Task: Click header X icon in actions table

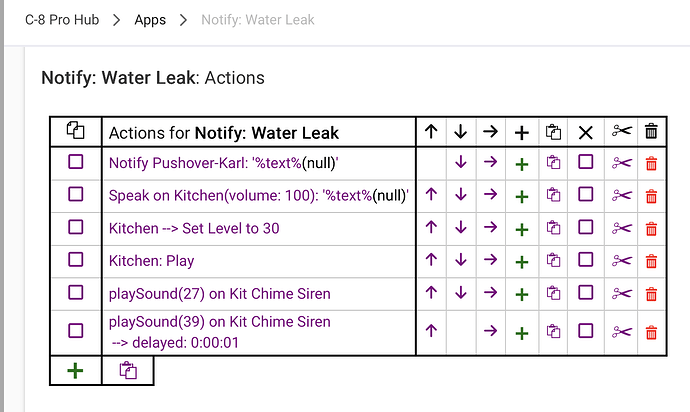Action: [x=586, y=132]
